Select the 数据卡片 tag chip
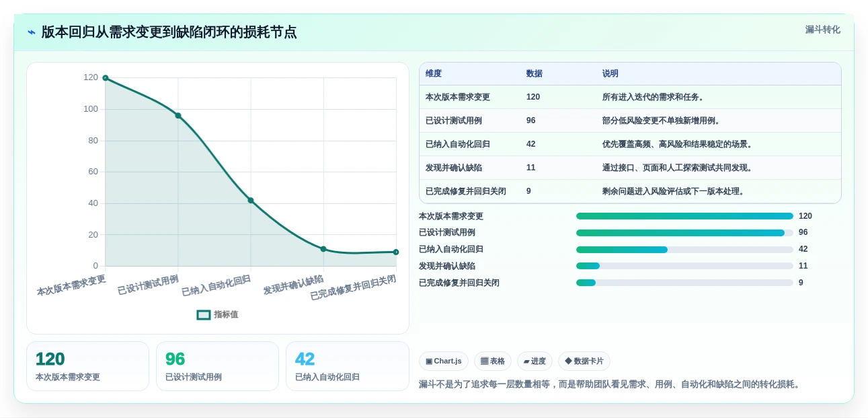Screen dimensions: 868x418 [x=584, y=361]
